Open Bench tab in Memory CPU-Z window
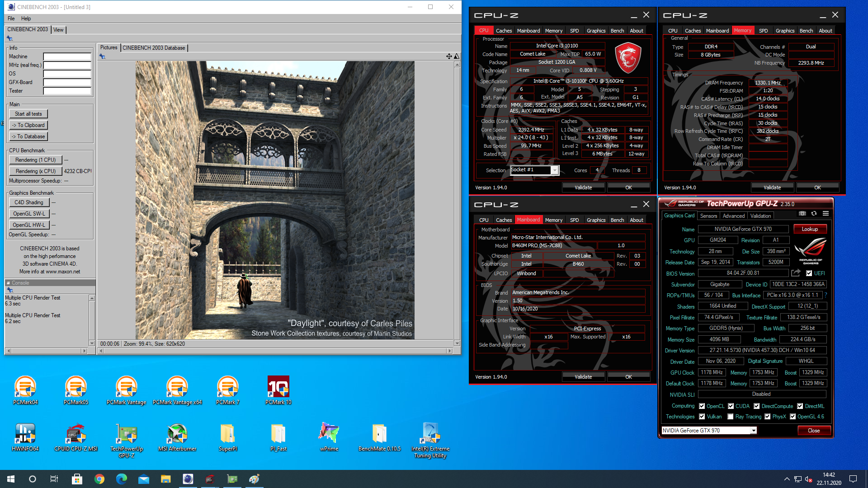The height and width of the screenshot is (488, 868). tap(806, 31)
